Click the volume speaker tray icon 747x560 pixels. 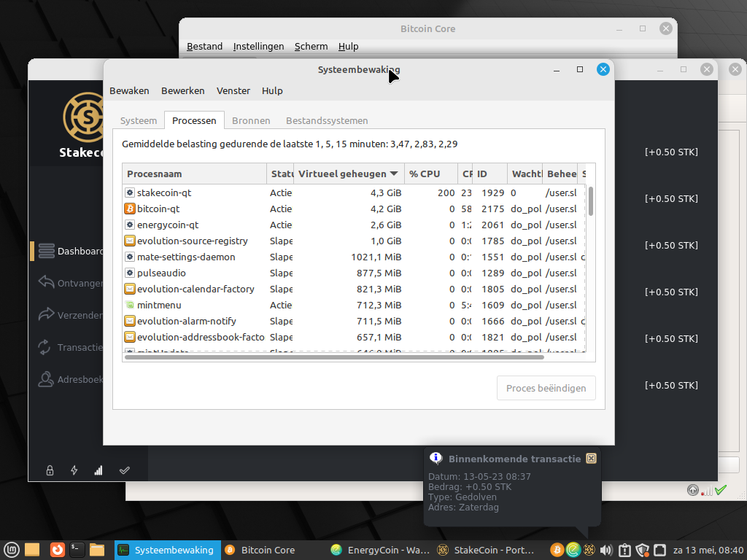pyautogui.click(x=606, y=550)
